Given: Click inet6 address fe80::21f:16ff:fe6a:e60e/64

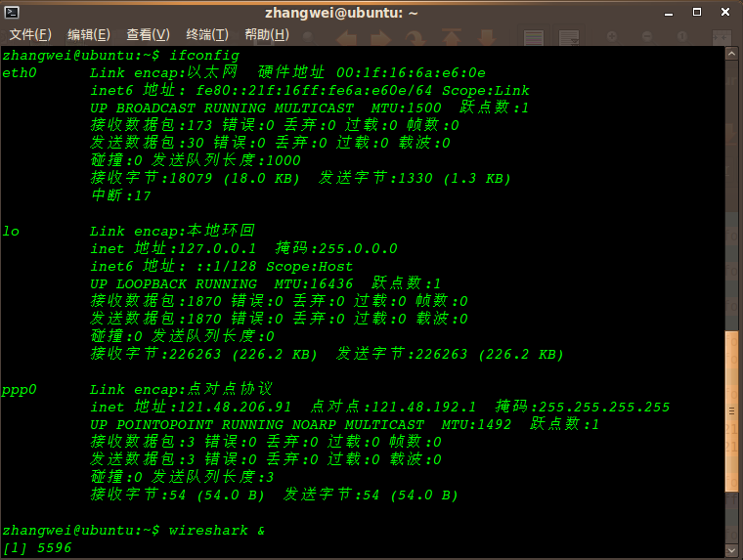Looking at the screenshot, I should (x=314, y=91).
